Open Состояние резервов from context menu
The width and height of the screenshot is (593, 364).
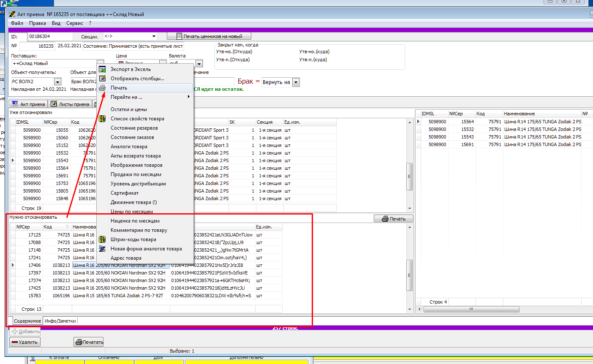click(x=145, y=128)
